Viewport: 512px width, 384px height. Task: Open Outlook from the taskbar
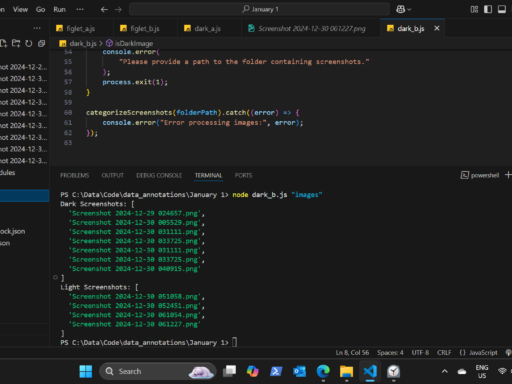[x=299, y=371]
